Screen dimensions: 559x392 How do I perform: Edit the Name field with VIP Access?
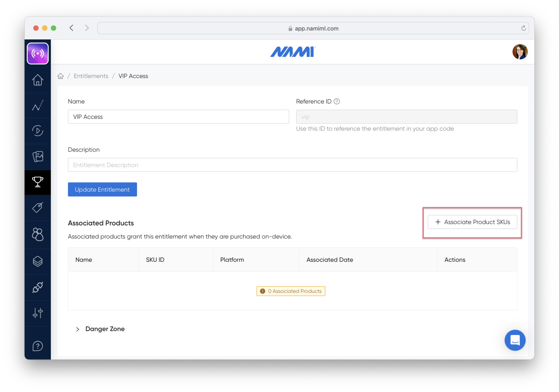178,117
